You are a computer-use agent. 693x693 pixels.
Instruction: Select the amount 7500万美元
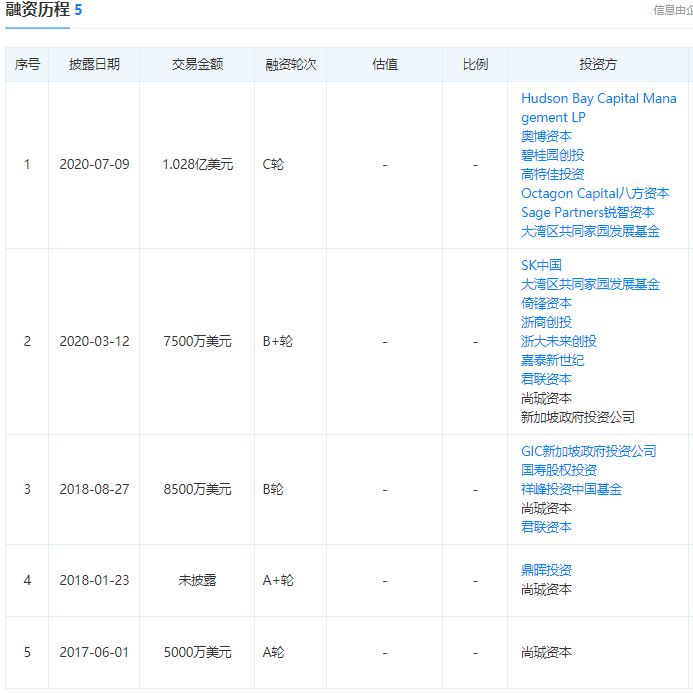[197, 342]
